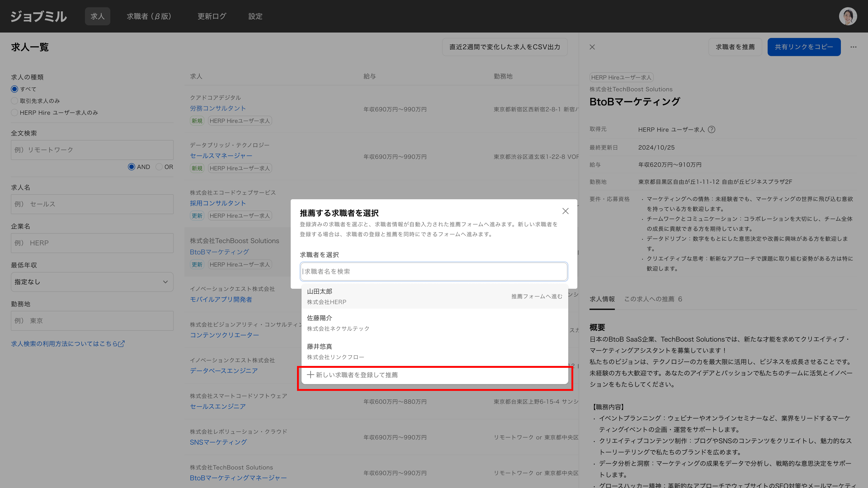Close the job detail side panel
The height and width of the screenshot is (488, 868).
click(x=592, y=47)
